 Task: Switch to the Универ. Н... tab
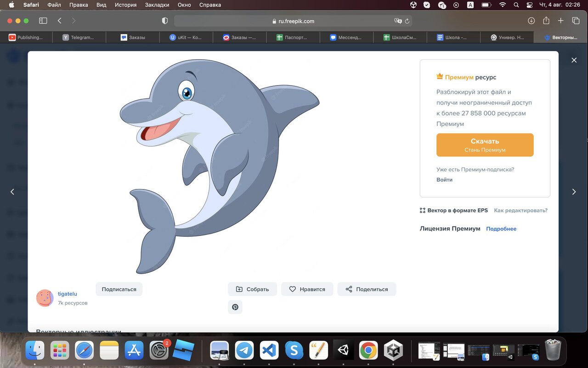[x=507, y=37]
